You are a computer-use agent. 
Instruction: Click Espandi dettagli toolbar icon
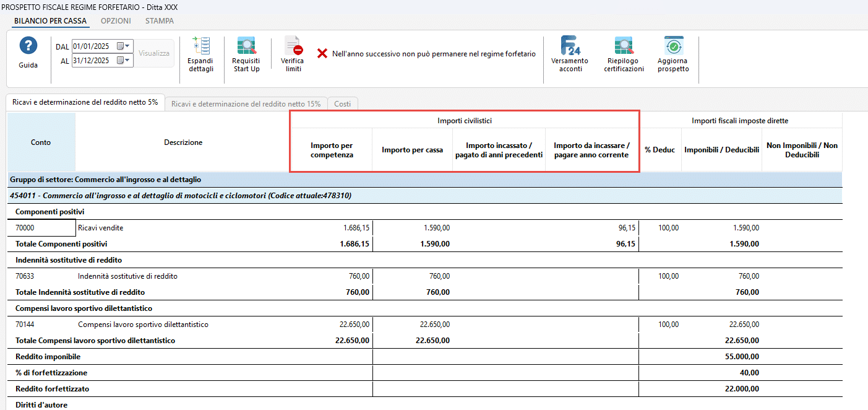[200, 46]
